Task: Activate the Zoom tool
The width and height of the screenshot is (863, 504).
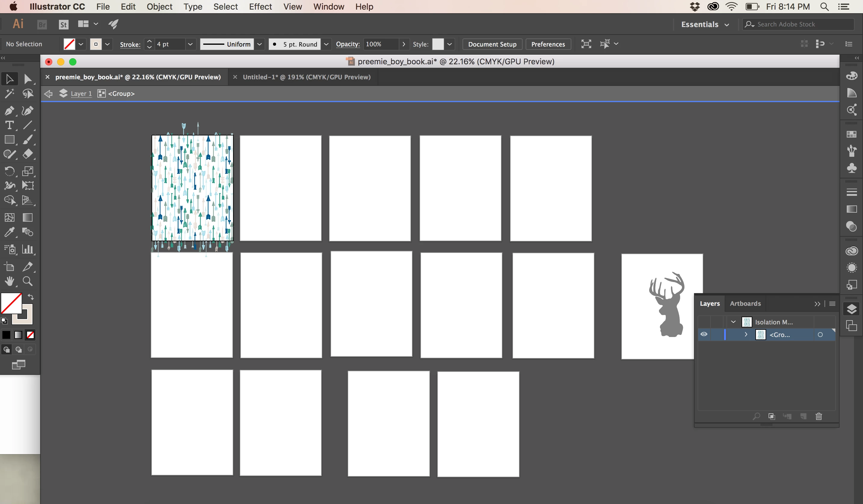Action: point(27,281)
